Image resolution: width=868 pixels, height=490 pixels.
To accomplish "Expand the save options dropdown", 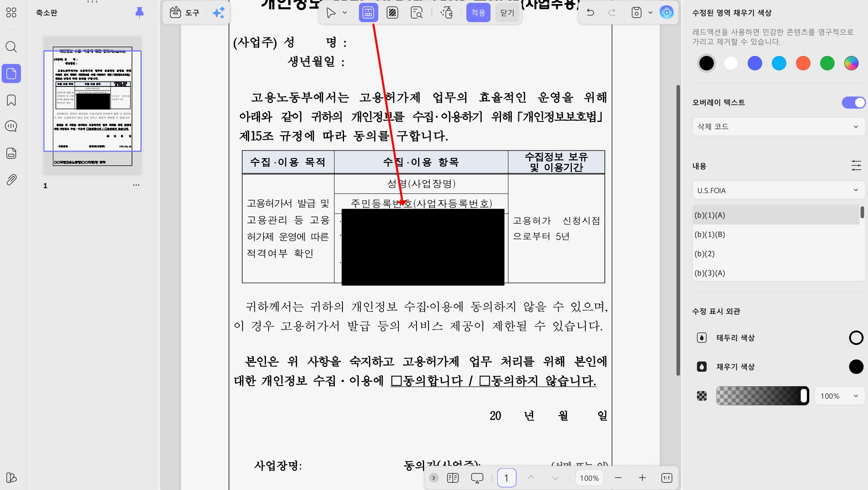I will (650, 13).
